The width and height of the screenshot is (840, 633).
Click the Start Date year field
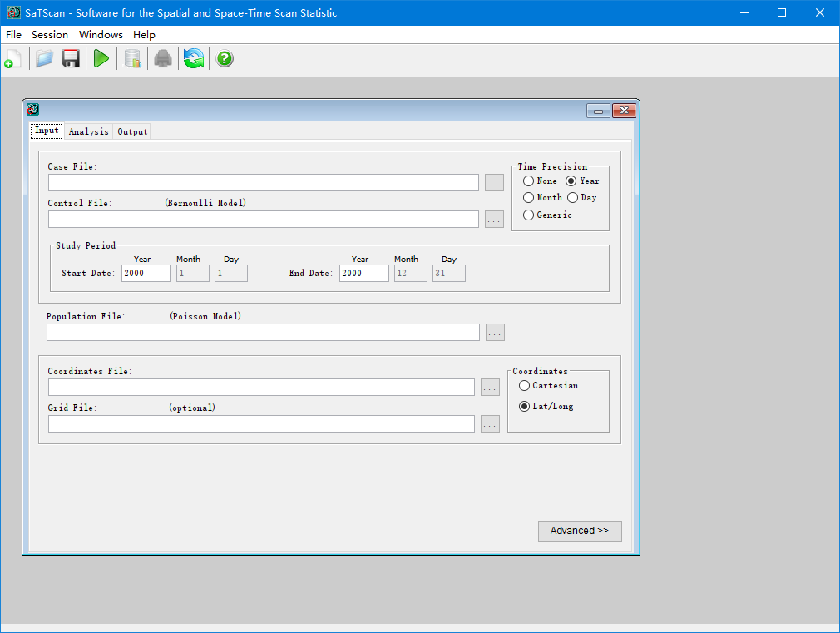coord(146,273)
